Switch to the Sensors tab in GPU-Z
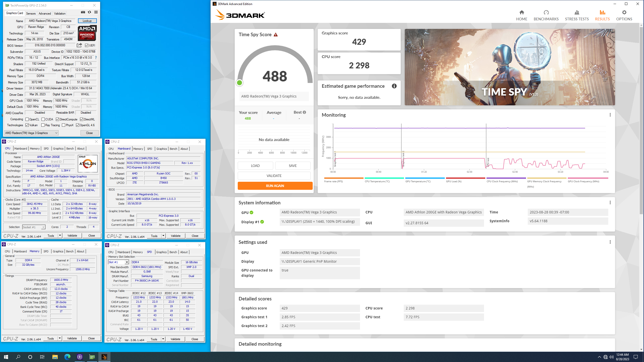 pos(31,14)
